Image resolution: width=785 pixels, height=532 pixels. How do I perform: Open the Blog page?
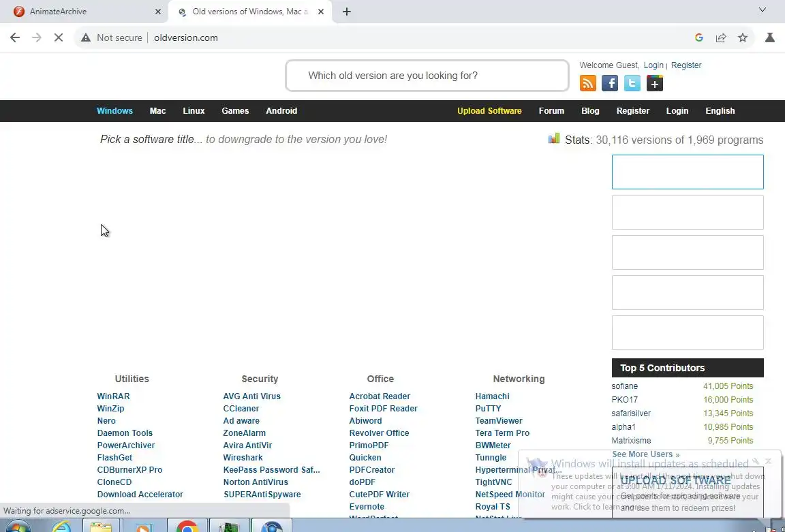(590, 111)
